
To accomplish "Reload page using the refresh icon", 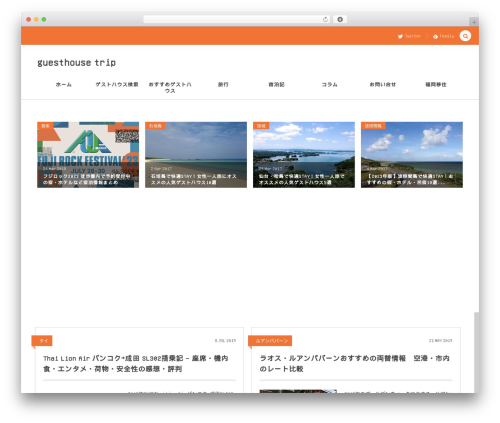I will (x=325, y=19).
